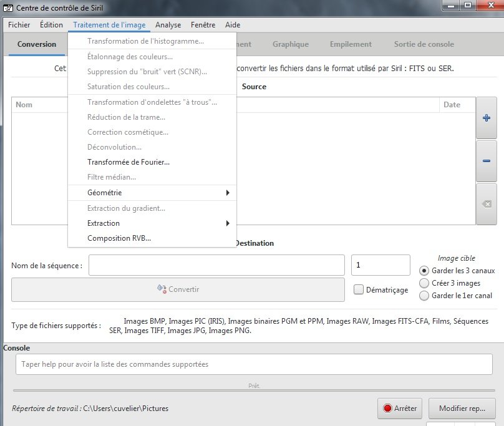
Task: Click the grey clear-list icon
Action: click(x=487, y=204)
